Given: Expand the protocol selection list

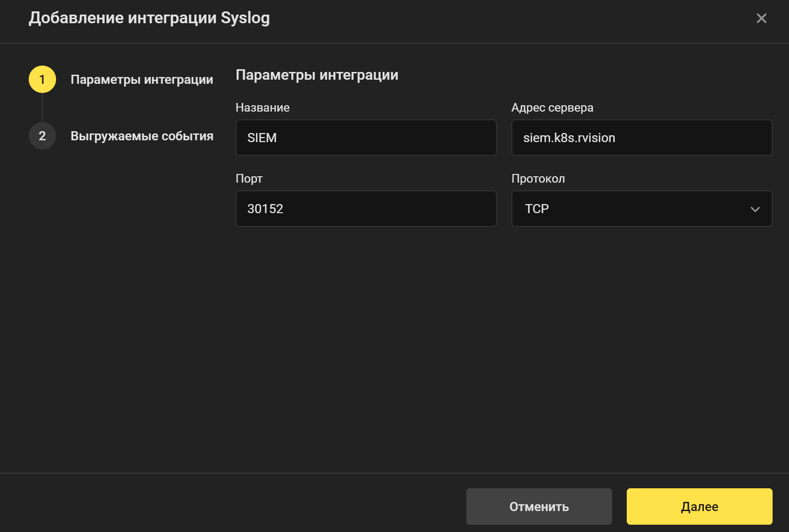Looking at the screenshot, I should tap(641, 209).
